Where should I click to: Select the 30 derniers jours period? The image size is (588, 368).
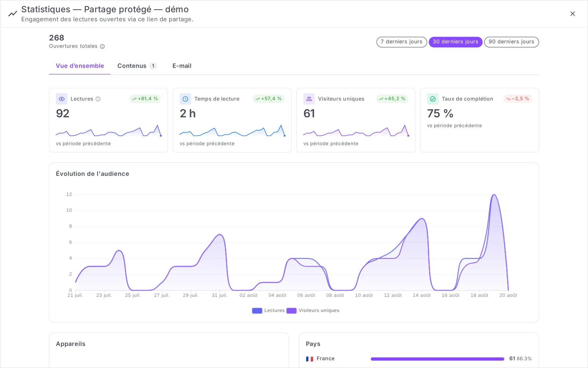pos(455,42)
